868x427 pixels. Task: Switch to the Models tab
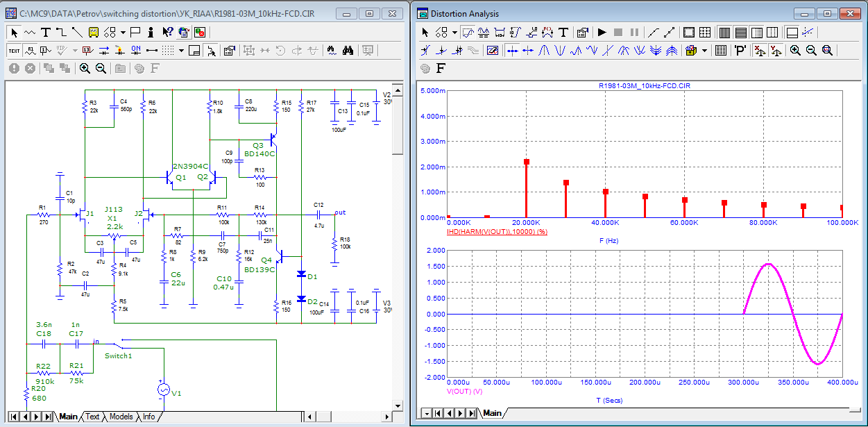121,417
